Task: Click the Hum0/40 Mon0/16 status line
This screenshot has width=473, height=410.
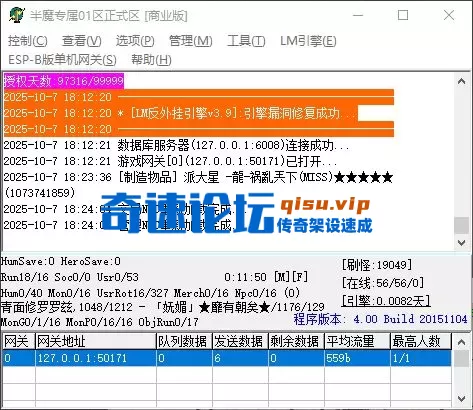Action: (150, 293)
